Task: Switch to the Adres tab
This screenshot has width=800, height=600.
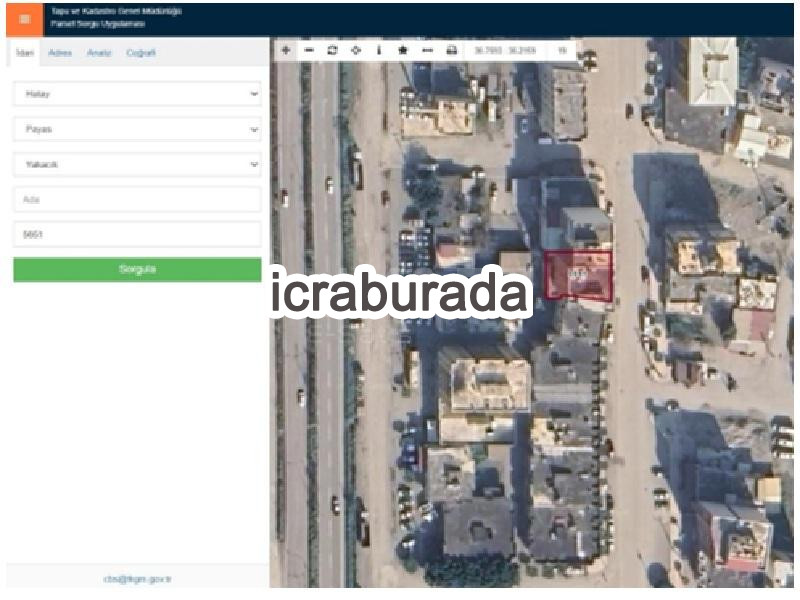Action: (x=60, y=53)
